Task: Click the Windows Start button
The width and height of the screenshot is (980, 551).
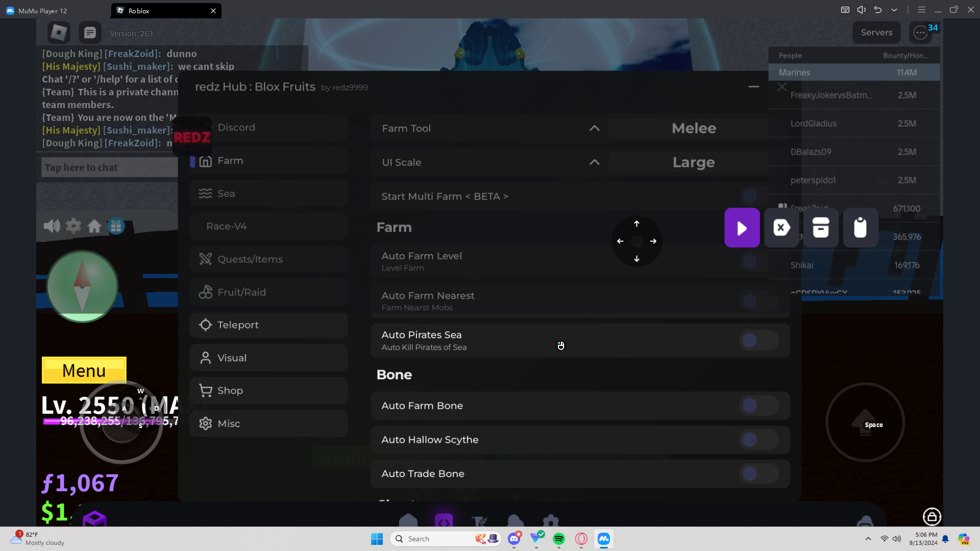Action: (x=377, y=539)
